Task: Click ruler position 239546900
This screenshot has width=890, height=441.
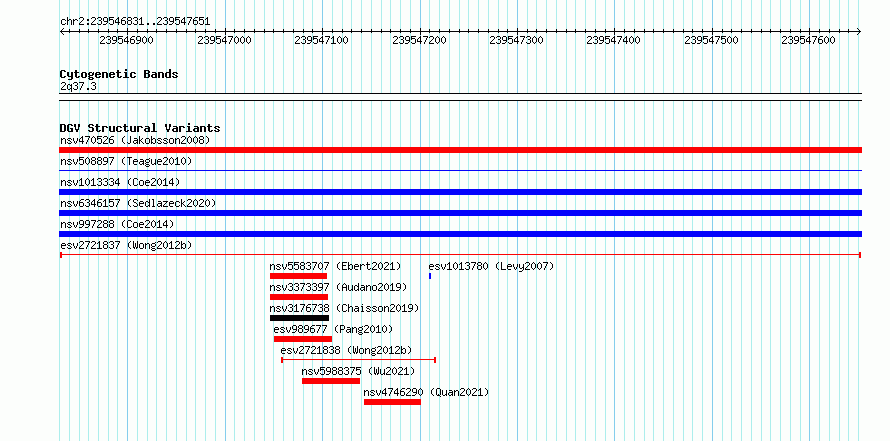Action: [126, 40]
